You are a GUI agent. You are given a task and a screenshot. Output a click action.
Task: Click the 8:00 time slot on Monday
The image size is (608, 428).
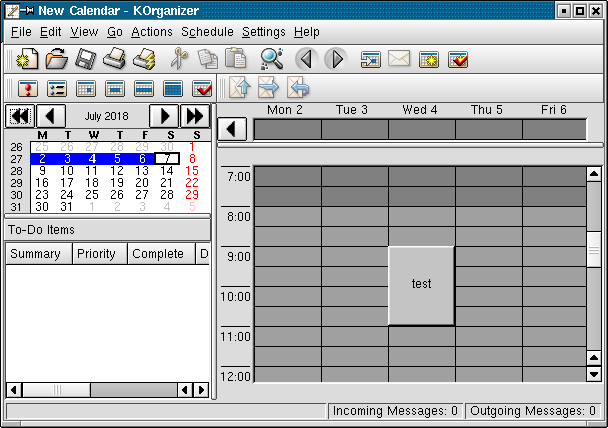click(288, 216)
